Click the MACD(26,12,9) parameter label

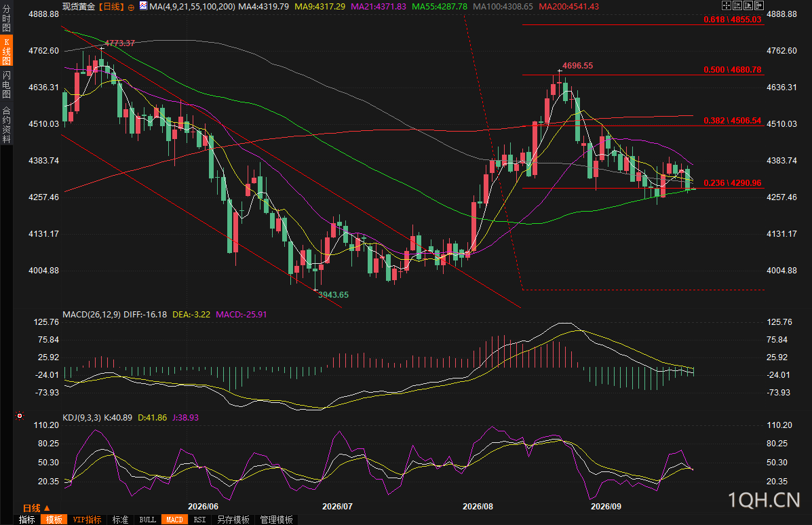pos(92,314)
